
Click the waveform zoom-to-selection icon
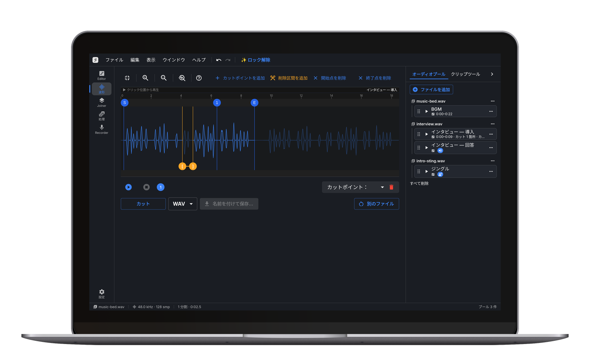(x=182, y=78)
